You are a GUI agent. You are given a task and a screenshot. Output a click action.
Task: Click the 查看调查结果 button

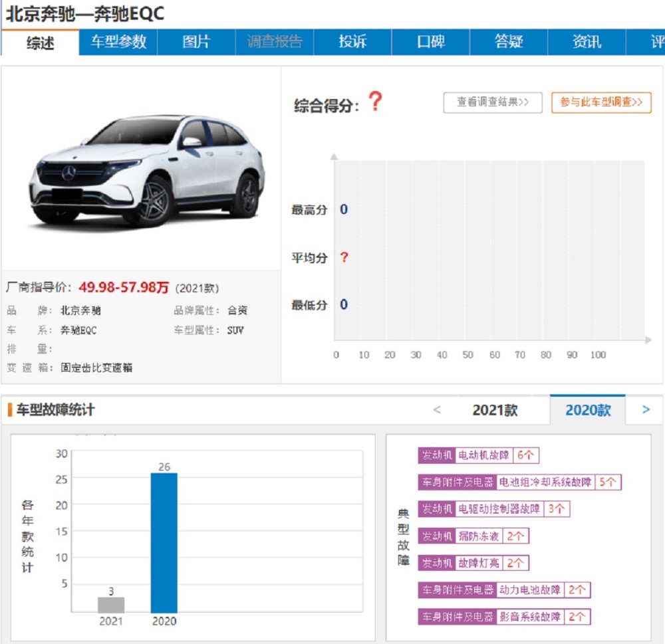coord(492,102)
